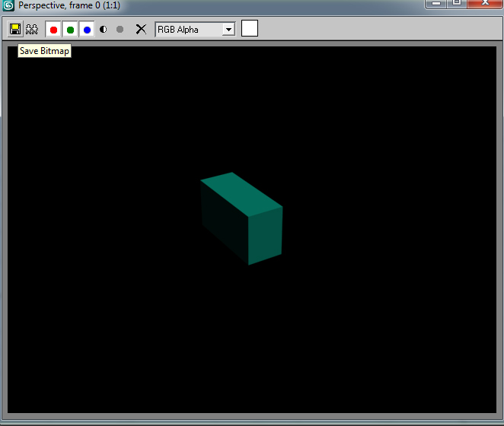Toggle the red channel button
Image resolution: width=504 pixels, height=426 pixels.
pos(54,30)
